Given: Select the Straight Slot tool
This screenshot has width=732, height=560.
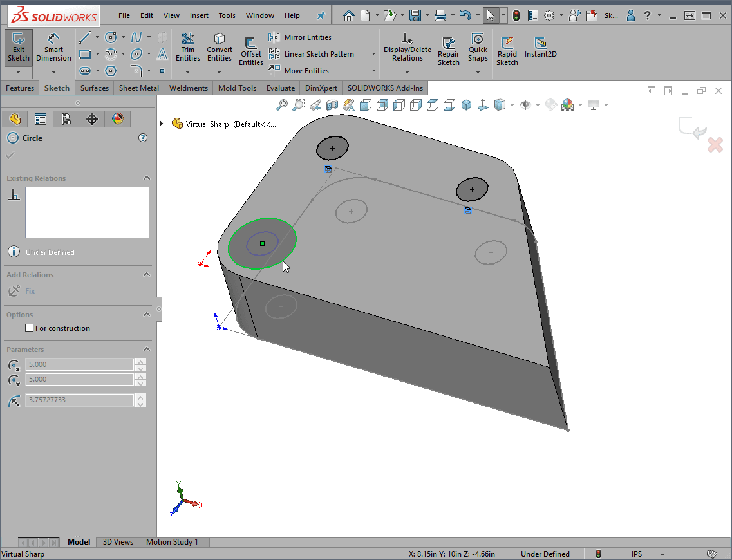Looking at the screenshot, I should 85,71.
